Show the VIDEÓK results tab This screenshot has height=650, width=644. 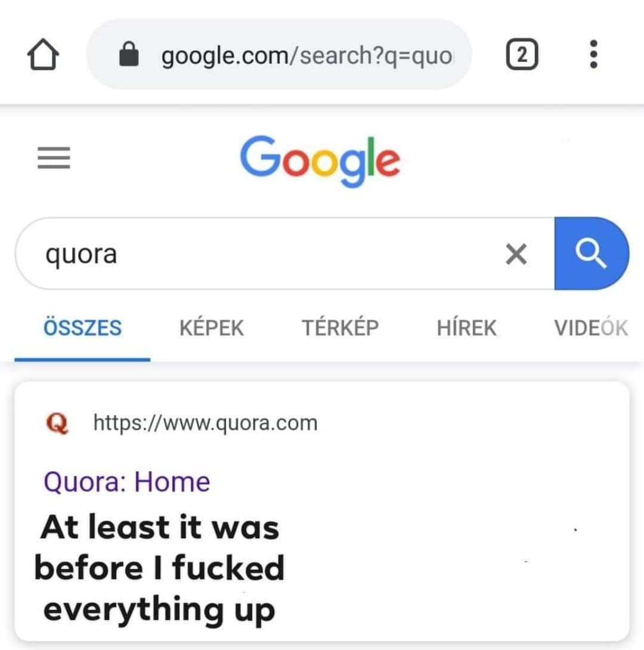(x=590, y=328)
